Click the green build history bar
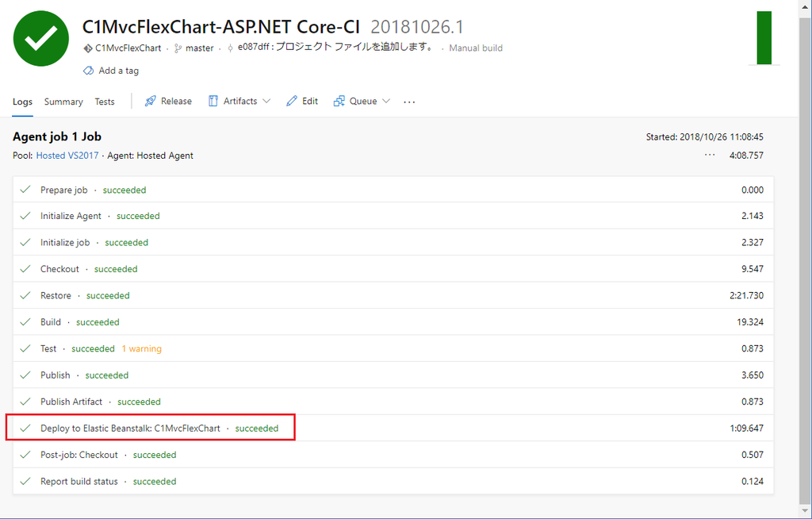 [764, 38]
